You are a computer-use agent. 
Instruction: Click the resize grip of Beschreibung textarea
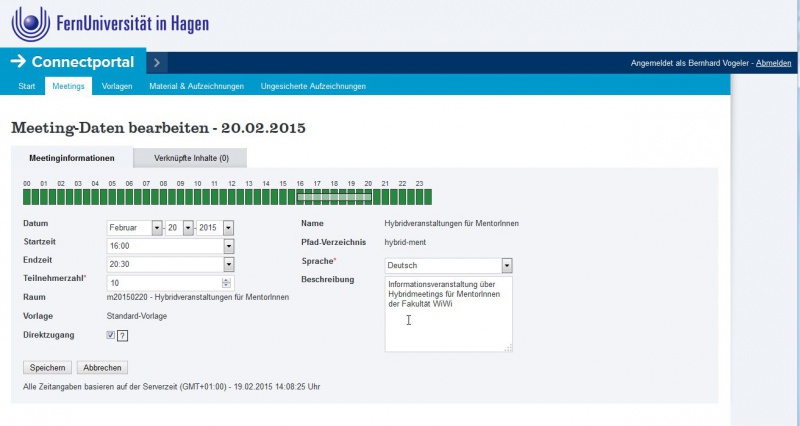point(508,347)
